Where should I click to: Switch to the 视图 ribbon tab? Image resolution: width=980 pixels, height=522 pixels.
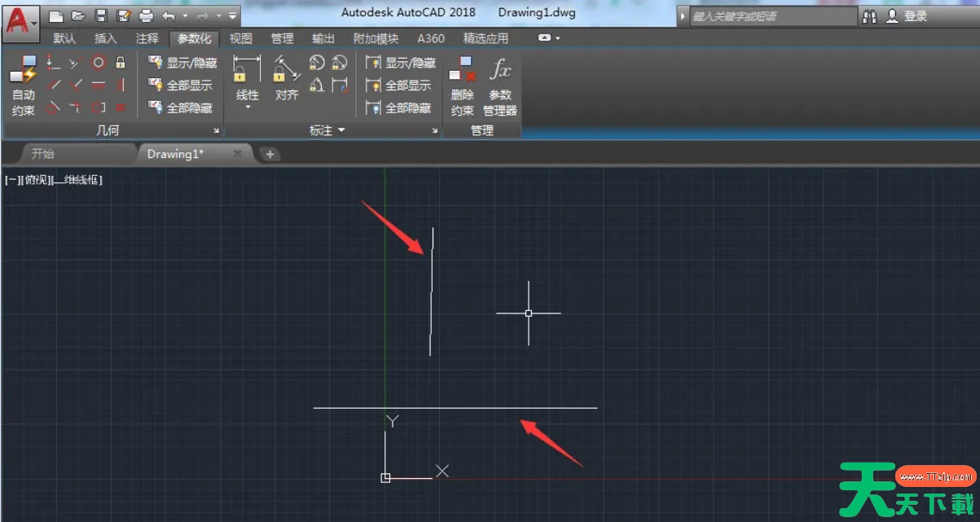pos(240,38)
